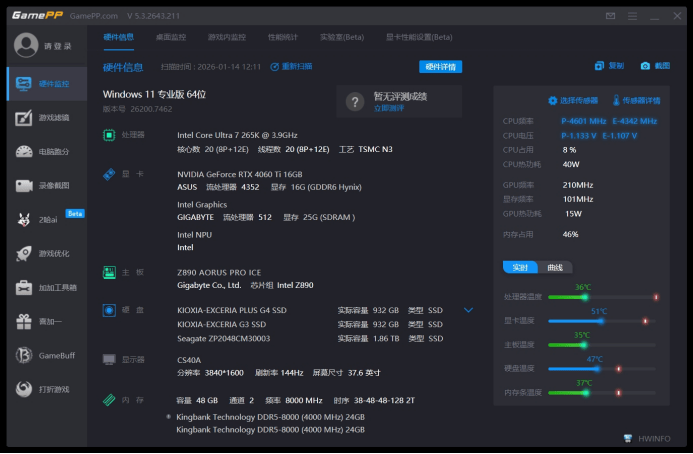This screenshot has height=454, width=693.
Task: Switch to 曲线 curve view
Action: pos(555,267)
